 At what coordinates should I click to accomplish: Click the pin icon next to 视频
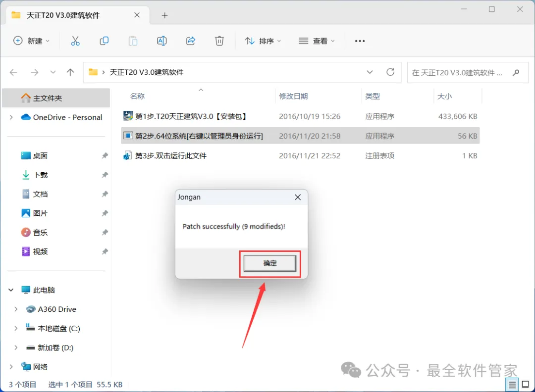(x=105, y=251)
